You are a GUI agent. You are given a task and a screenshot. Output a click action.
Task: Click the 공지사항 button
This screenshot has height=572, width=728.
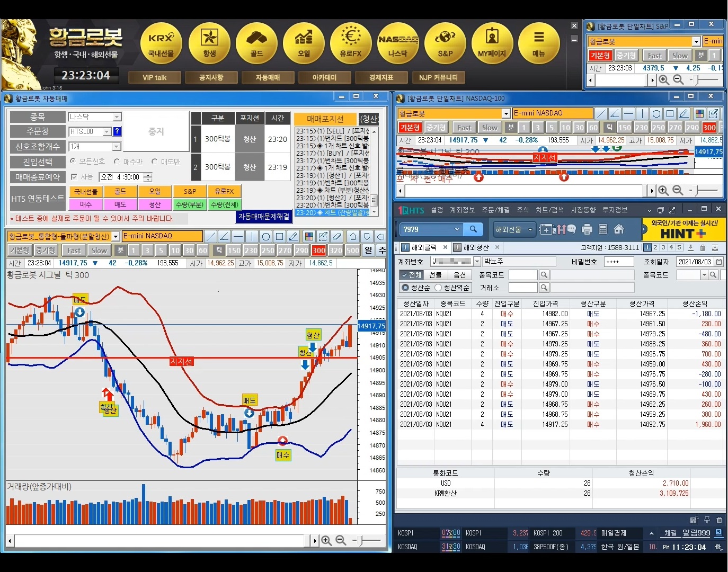tap(211, 77)
